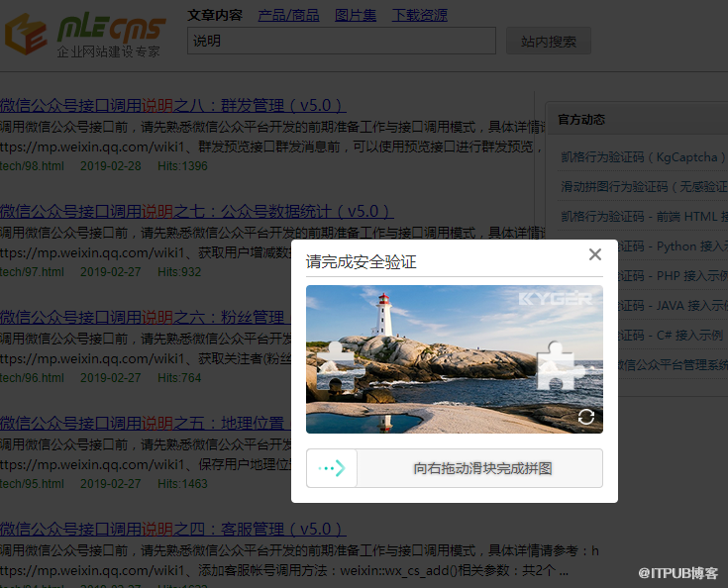Switch to the 下载资源 tab
Viewport: 728px width, 588px height.
tap(419, 15)
